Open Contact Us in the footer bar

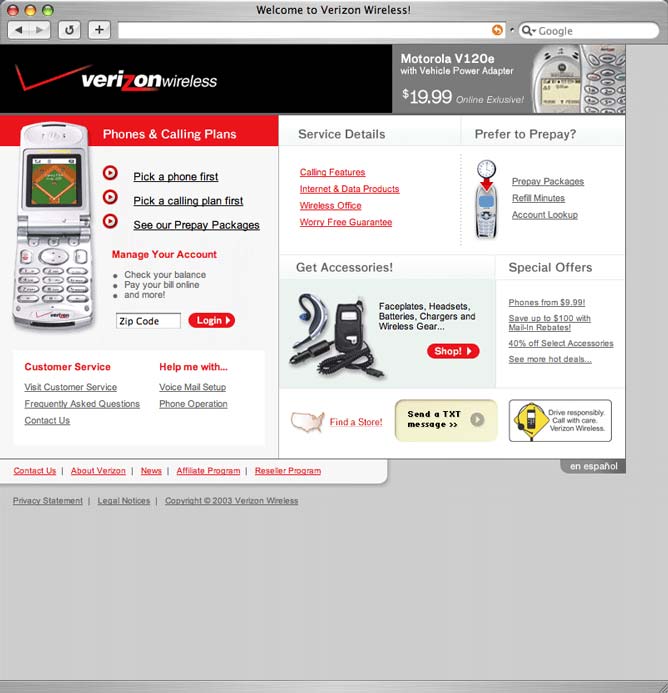pyautogui.click(x=35, y=471)
